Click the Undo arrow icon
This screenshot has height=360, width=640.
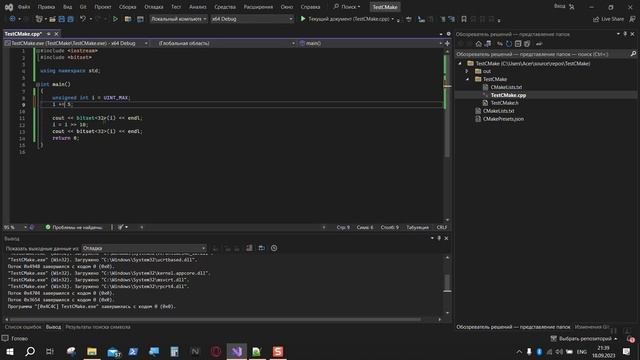[x=83, y=19]
